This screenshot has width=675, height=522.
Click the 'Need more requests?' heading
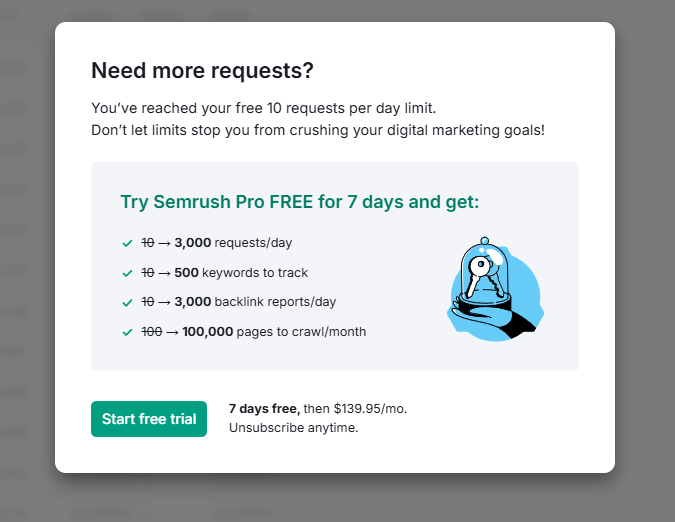point(202,70)
